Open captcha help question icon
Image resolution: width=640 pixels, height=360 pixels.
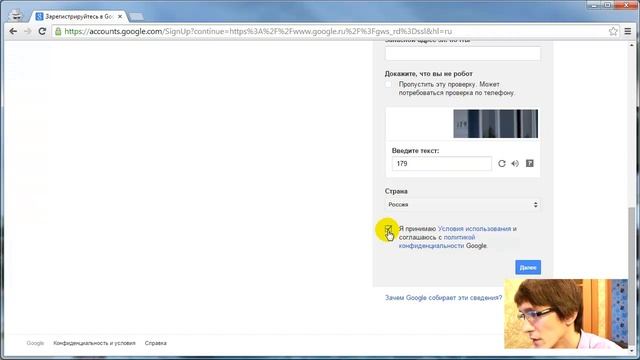pyautogui.click(x=529, y=163)
